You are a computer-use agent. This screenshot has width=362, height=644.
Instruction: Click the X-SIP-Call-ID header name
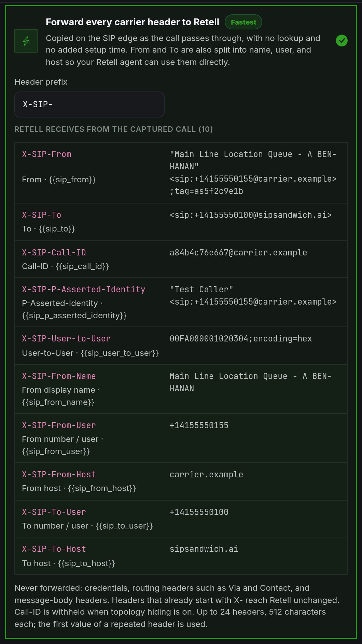tap(54, 253)
